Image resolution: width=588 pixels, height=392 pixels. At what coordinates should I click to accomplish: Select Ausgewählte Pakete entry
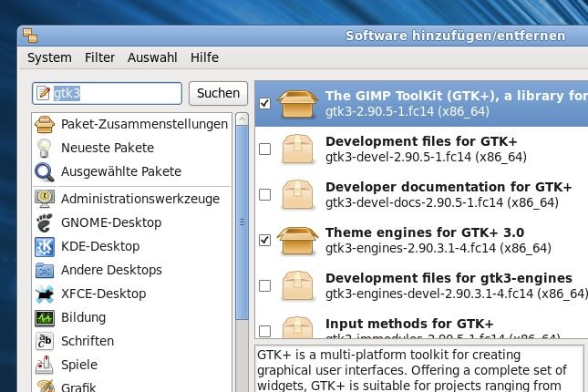pos(121,171)
